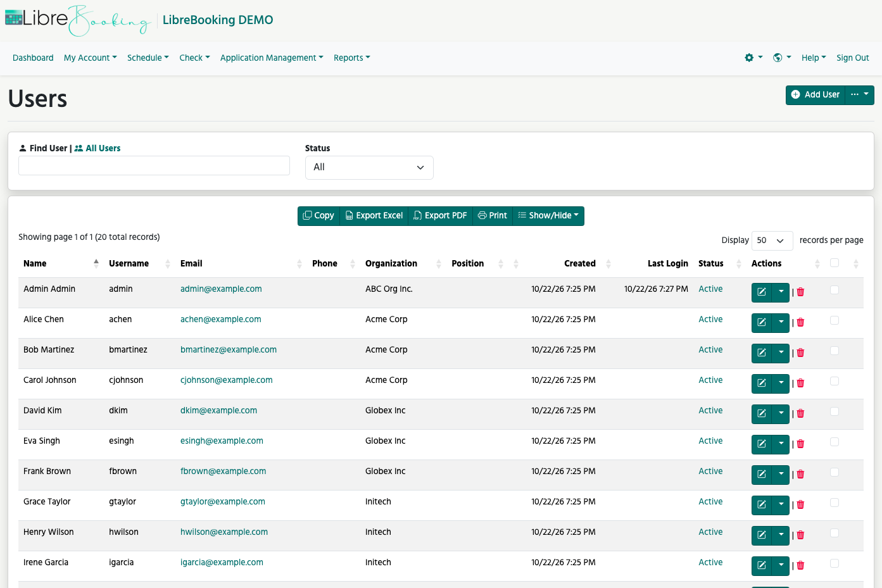
Task: Check the select-all checkbox in table header
Action: (835, 263)
